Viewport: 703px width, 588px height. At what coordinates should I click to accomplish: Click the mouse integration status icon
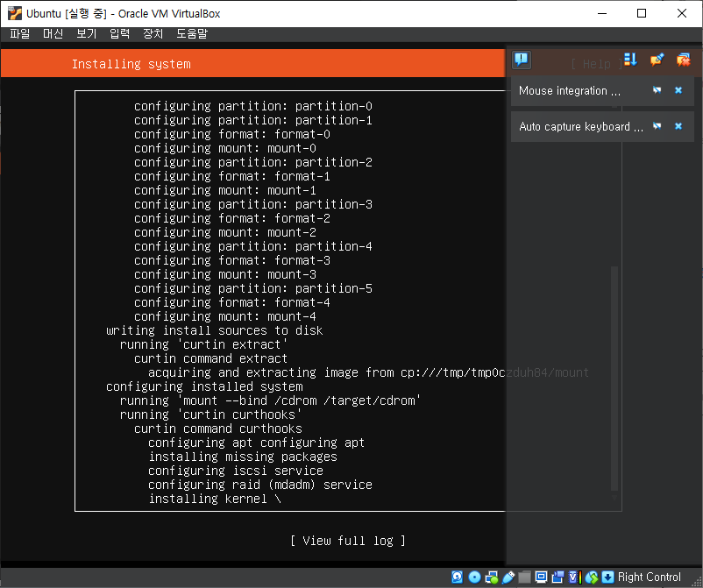(x=592, y=577)
